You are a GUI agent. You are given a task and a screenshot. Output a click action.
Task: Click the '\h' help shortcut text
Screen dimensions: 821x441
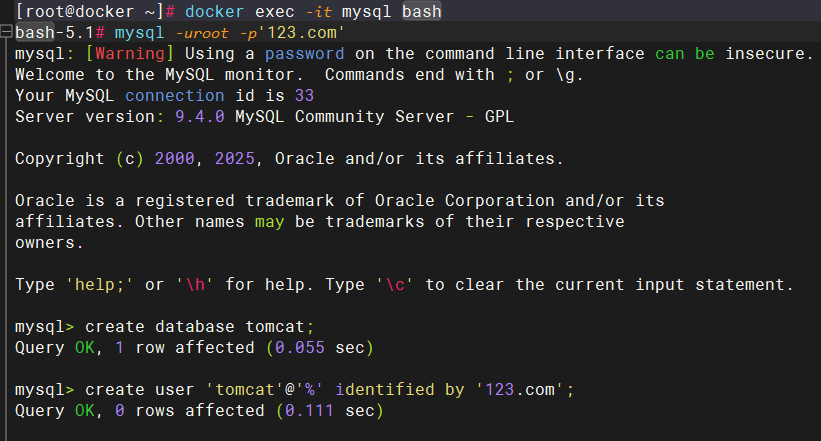[195, 284]
